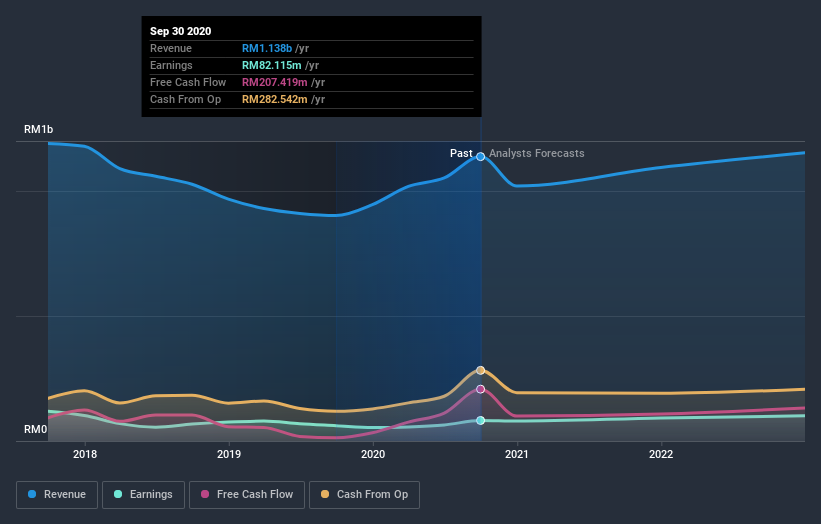This screenshot has height=524, width=821.
Task: Click the 2022 x-axis label
Action: 661,454
